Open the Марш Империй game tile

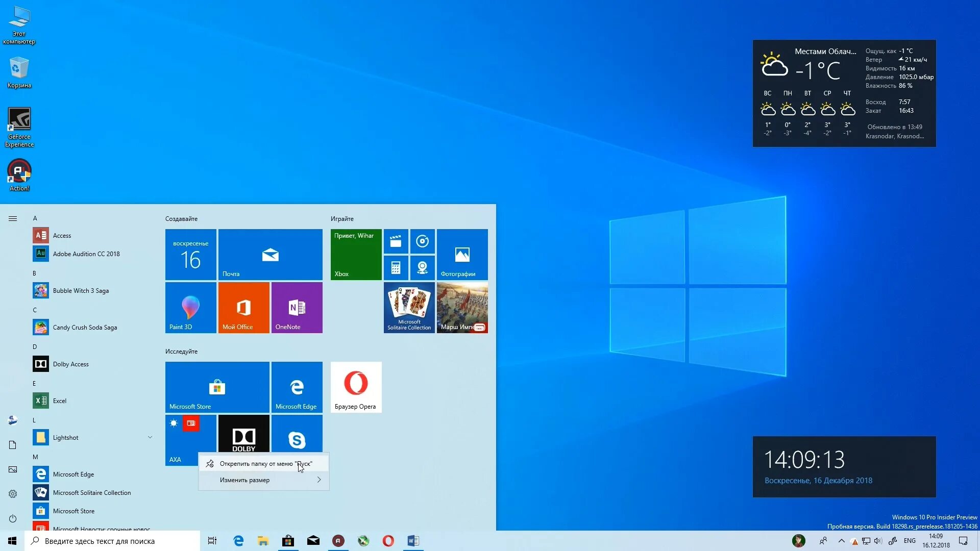pyautogui.click(x=462, y=307)
